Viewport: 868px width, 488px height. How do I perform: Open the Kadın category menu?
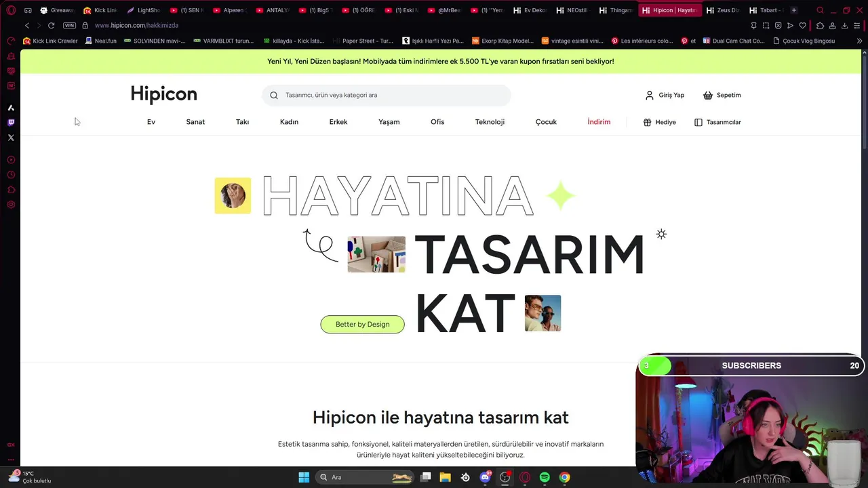click(289, 122)
